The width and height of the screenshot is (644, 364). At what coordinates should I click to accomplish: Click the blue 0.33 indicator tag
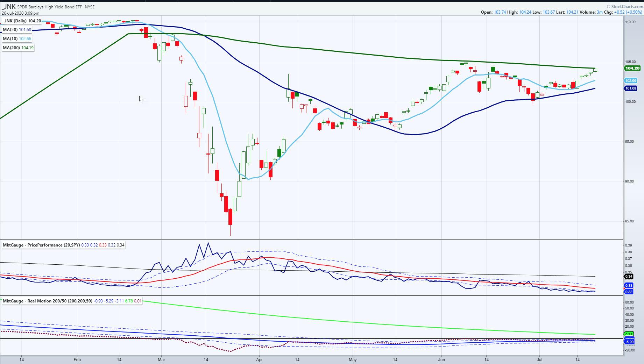(629, 286)
